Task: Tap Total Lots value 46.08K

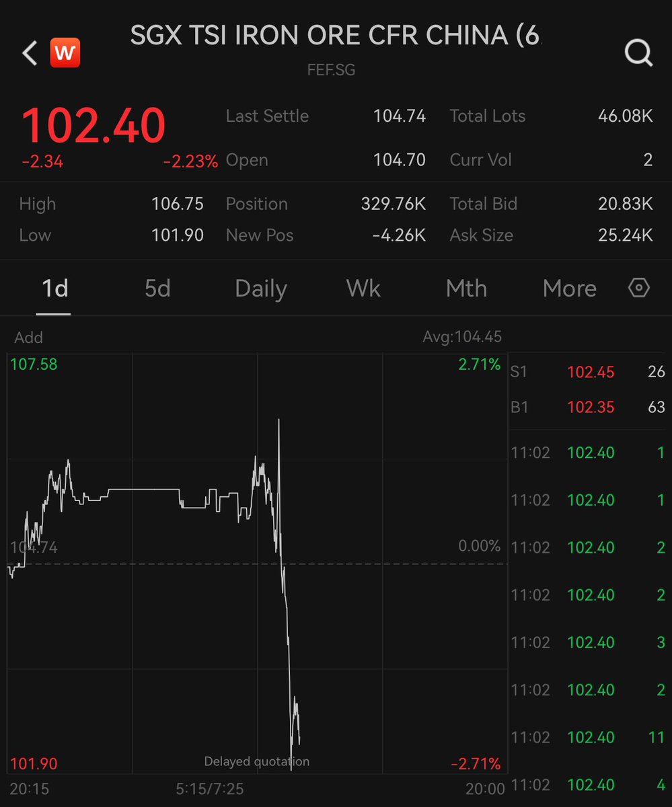Action: [x=626, y=116]
